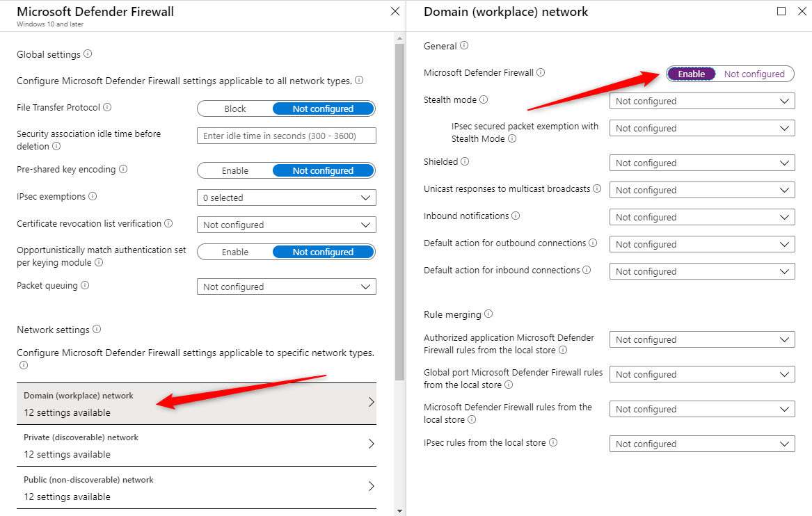Click info icon for Inbound notifications
The image size is (812, 516).
[516, 216]
